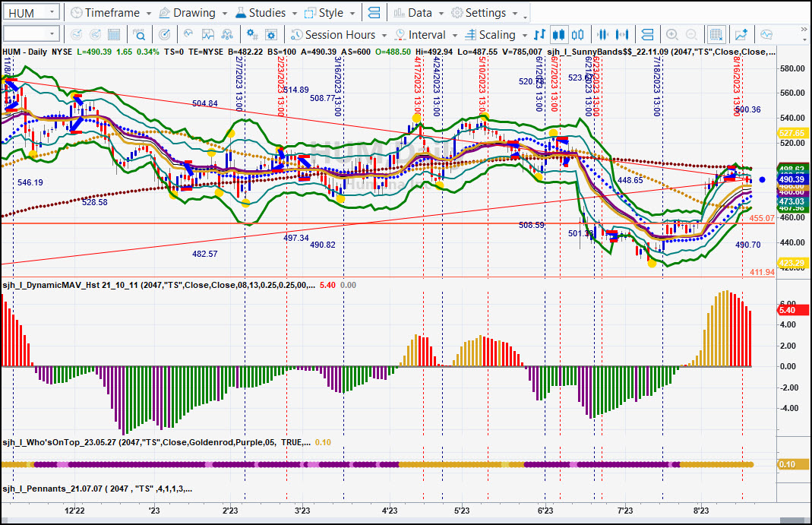Open the Settings menu
The width and height of the screenshot is (812, 525).
coord(484,13)
